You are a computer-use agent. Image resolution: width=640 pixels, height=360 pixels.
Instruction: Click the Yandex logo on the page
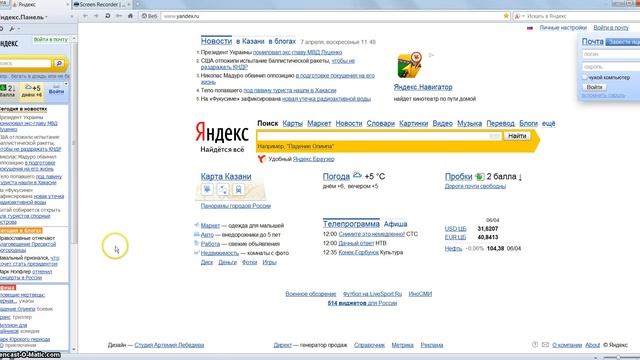coord(222,132)
